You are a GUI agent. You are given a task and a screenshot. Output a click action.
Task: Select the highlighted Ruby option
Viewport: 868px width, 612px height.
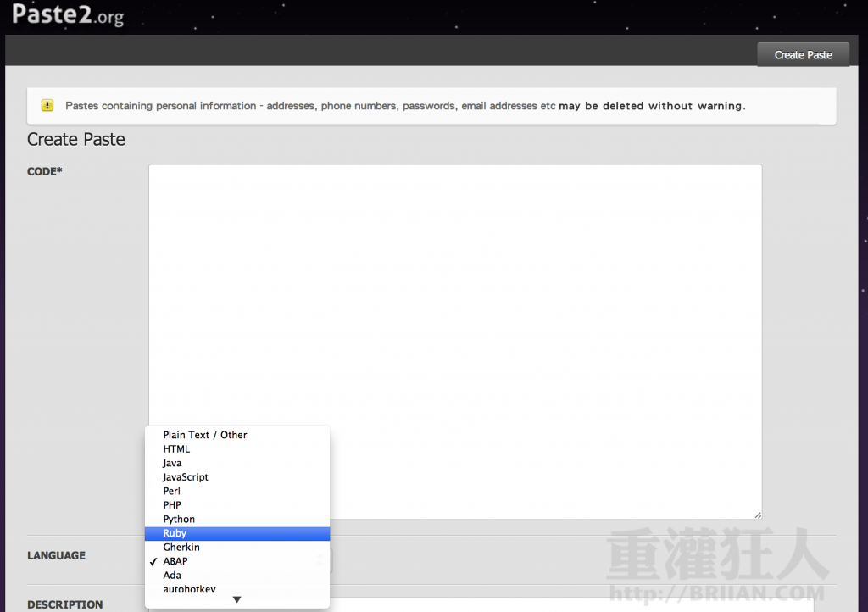[175, 534]
